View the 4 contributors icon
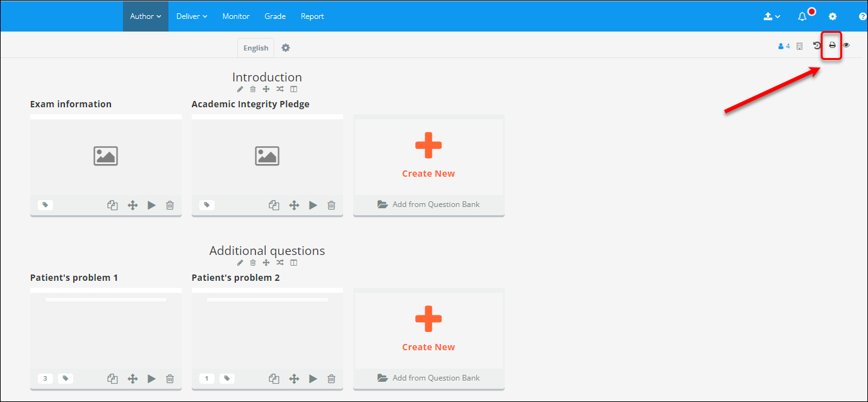 [x=784, y=46]
